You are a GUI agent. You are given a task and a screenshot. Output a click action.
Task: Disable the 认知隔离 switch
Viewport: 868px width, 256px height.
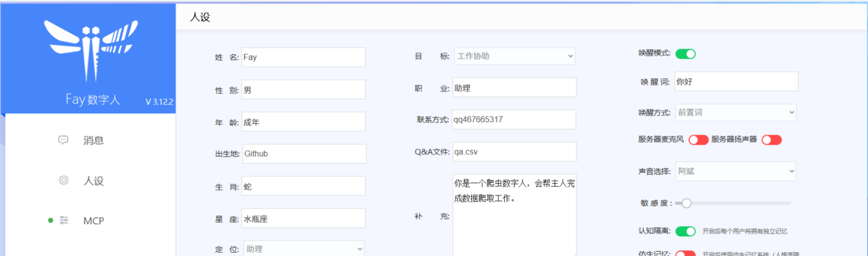[685, 231]
